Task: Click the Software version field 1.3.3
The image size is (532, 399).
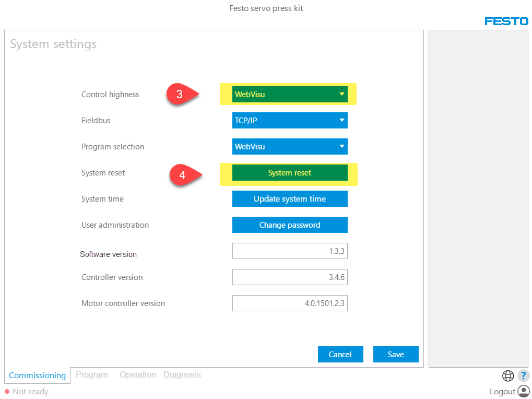Action: pyautogui.click(x=290, y=251)
